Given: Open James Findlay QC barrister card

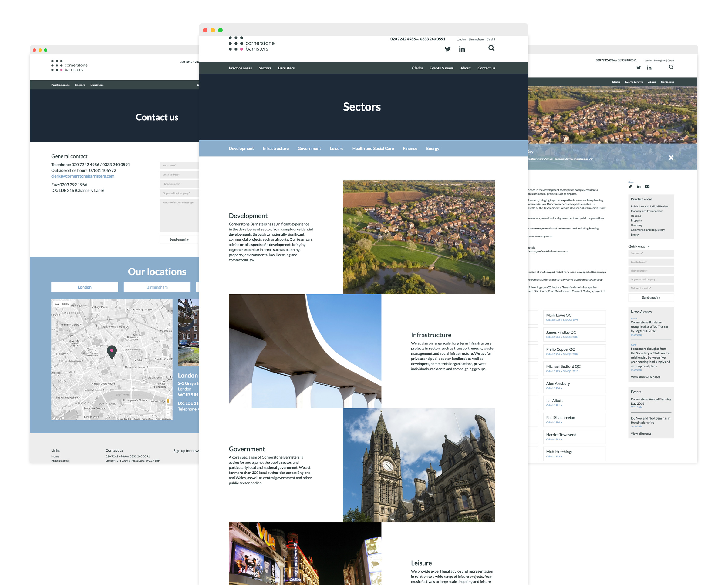Looking at the screenshot, I should click(x=575, y=334).
